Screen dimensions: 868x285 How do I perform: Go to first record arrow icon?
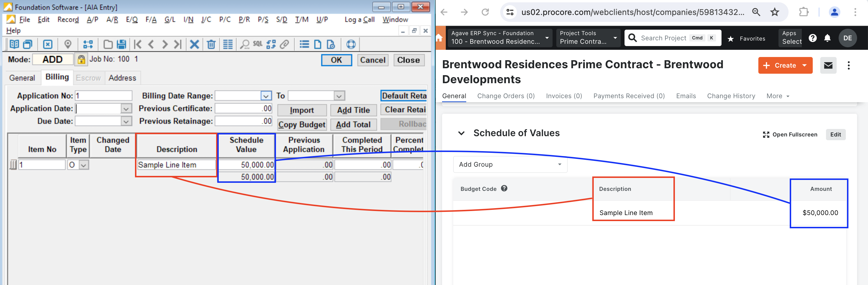[138, 44]
